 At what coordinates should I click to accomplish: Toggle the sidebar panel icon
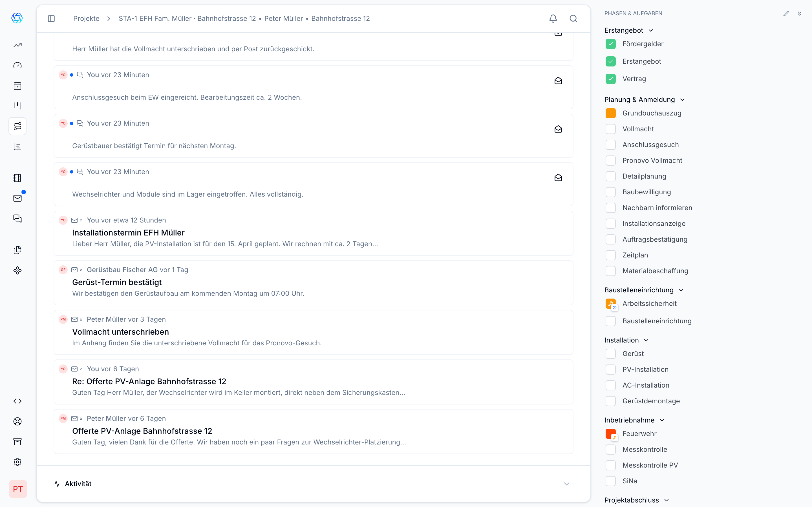pos(51,18)
